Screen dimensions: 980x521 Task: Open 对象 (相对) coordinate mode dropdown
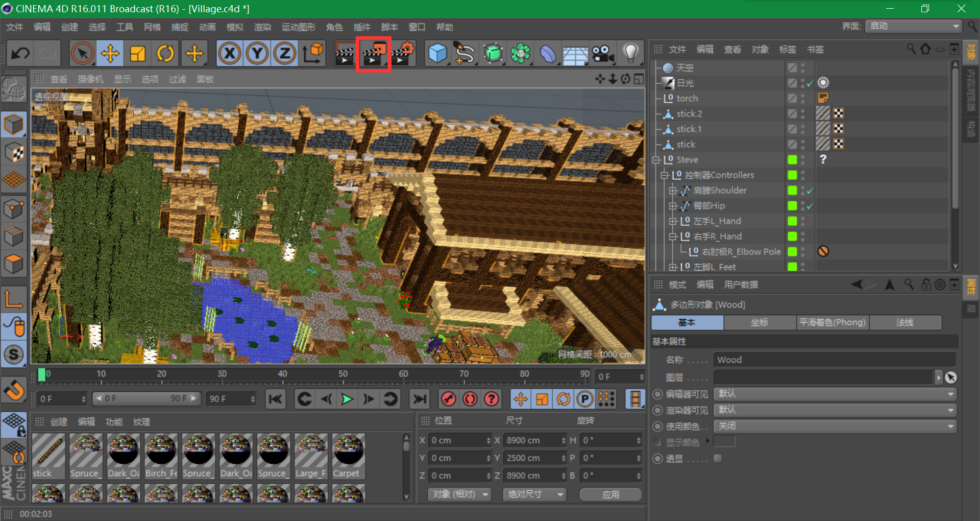click(x=459, y=494)
